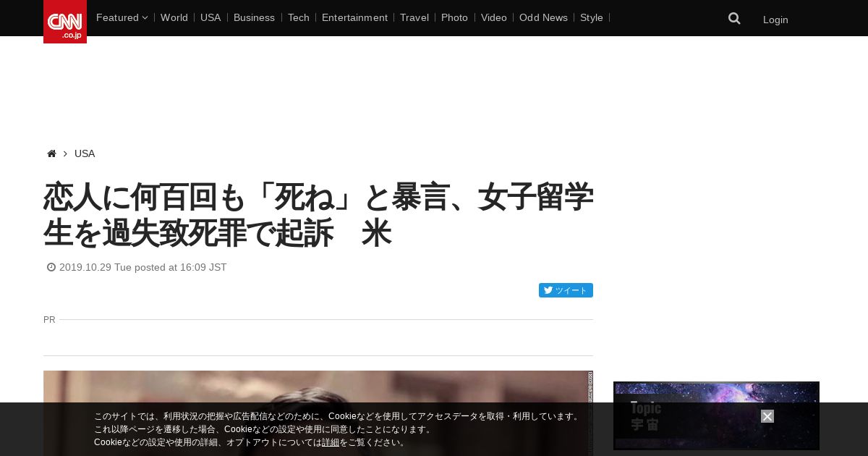Select Entertainment in the navigation bar

tap(354, 17)
